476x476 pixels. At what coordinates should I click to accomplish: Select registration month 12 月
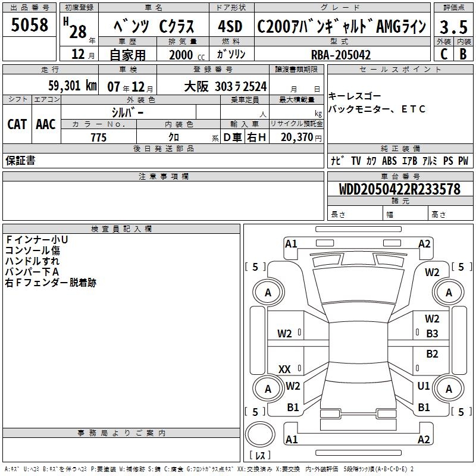[83, 54]
